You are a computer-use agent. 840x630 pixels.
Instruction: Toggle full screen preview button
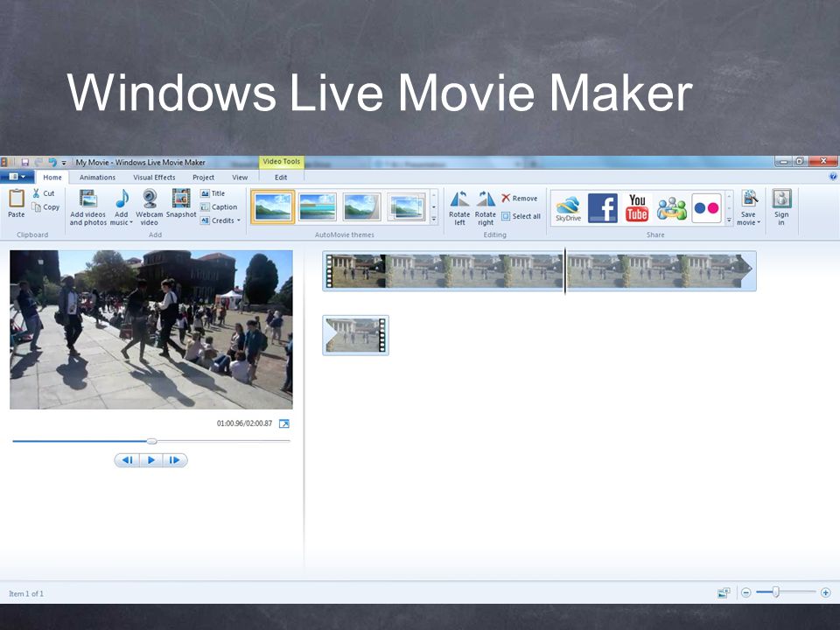tap(283, 423)
